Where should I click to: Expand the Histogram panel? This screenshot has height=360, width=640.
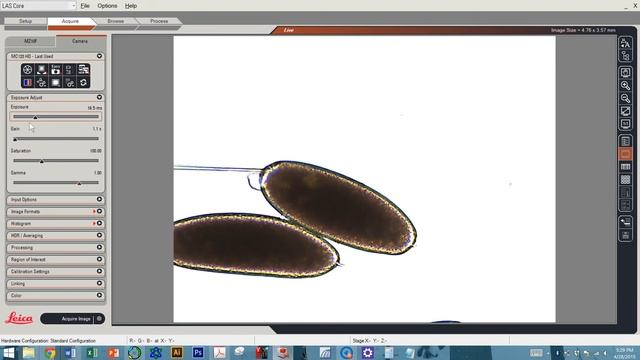point(99,224)
